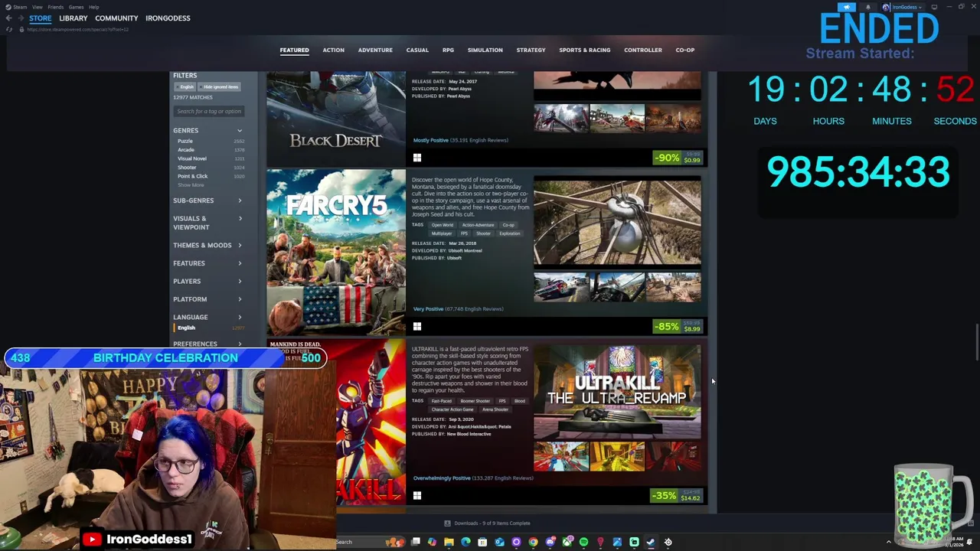Click the Microsoft Edge icon in the taskbar
The height and width of the screenshot is (551, 980).
click(465, 542)
